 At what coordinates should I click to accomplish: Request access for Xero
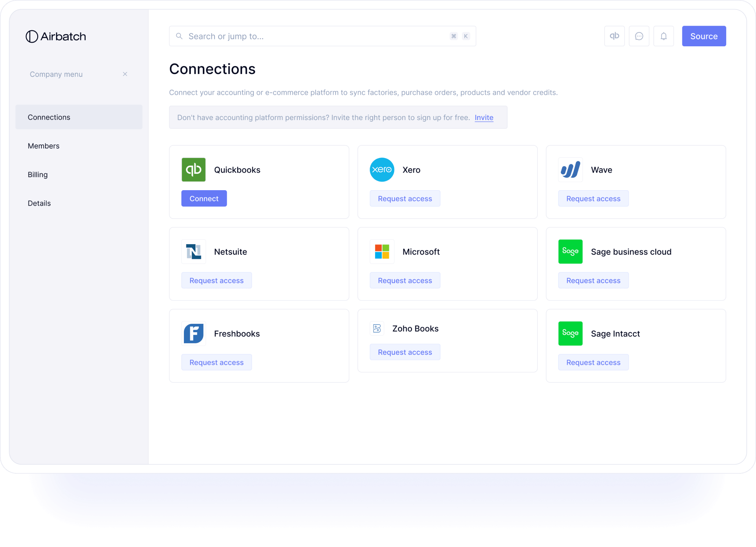pyautogui.click(x=405, y=198)
